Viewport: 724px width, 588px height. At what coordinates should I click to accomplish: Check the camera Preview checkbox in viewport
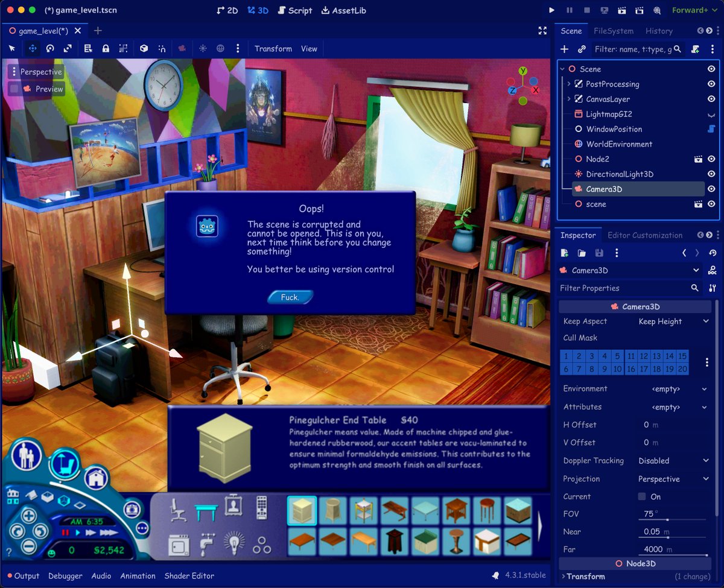[x=14, y=89]
